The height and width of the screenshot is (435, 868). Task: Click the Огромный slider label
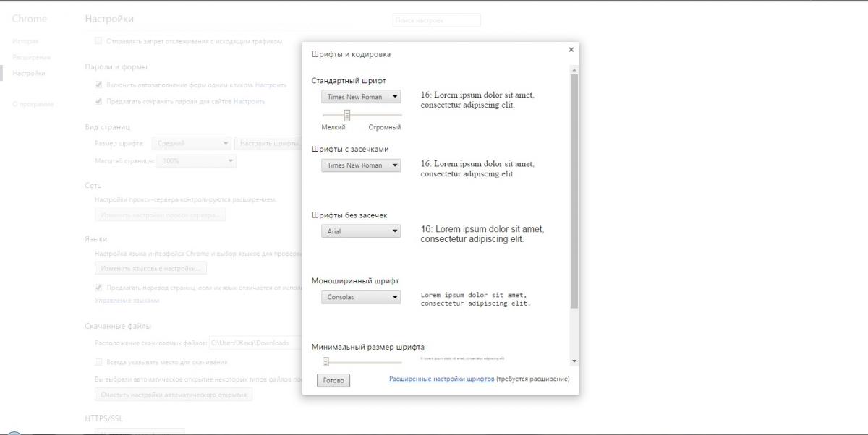pyautogui.click(x=384, y=127)
